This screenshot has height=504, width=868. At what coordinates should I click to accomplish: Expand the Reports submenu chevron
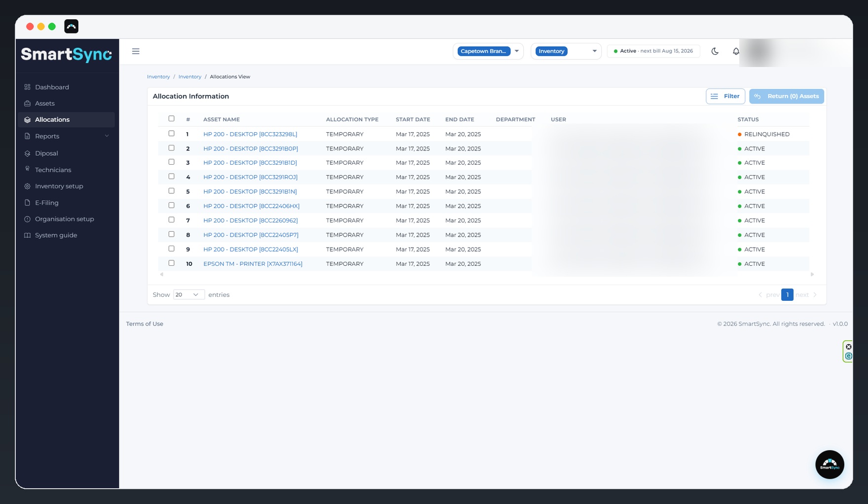[107, 136]
